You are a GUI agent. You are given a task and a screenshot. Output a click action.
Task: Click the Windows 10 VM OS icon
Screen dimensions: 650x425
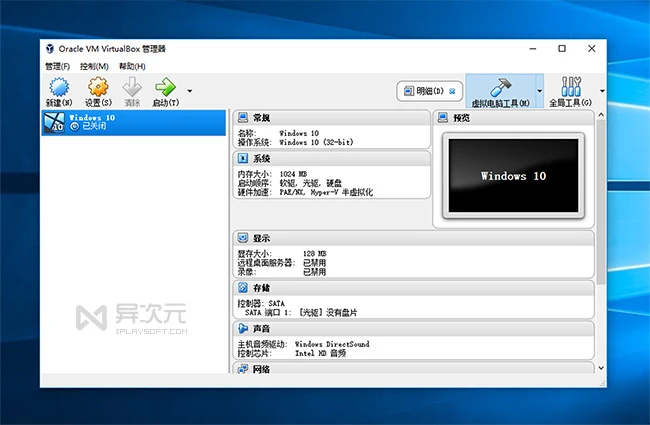click(x=54, y=122)
